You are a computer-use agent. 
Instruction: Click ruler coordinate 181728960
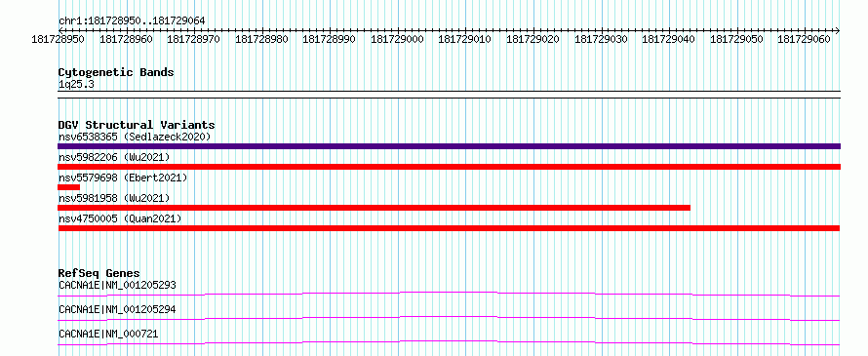[x=126, y=39]
